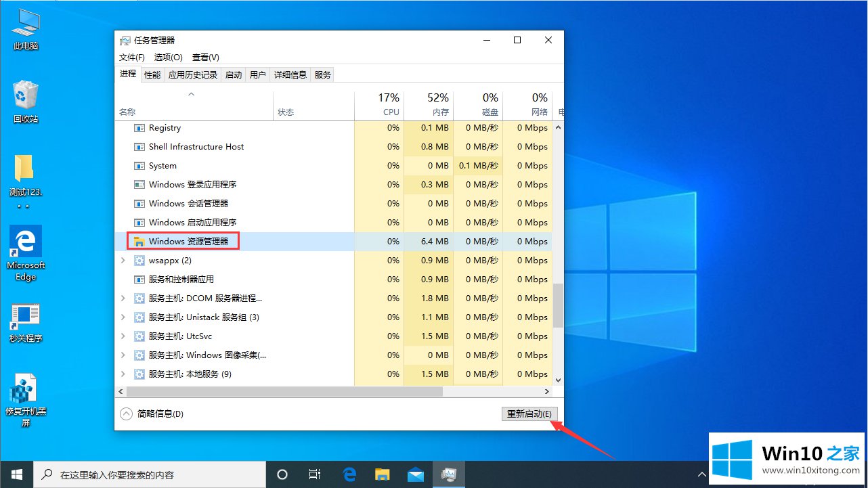868x488 pixels.
Task: Open Mail app from taskbar
Action: point(416,474)
